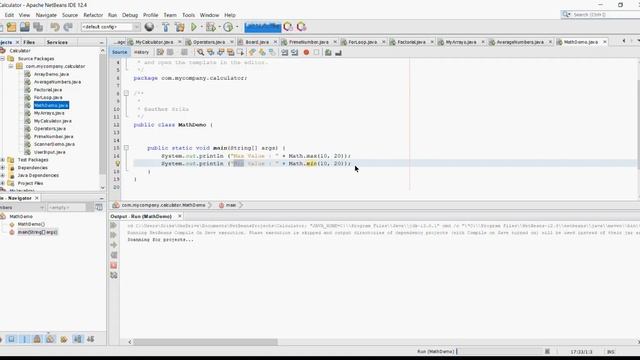The width and height of the screenshot is (640, 360).
Task: Click com.mycompany.calculator.MathDemo breadcrumb
Action: (x=163, y=205)
